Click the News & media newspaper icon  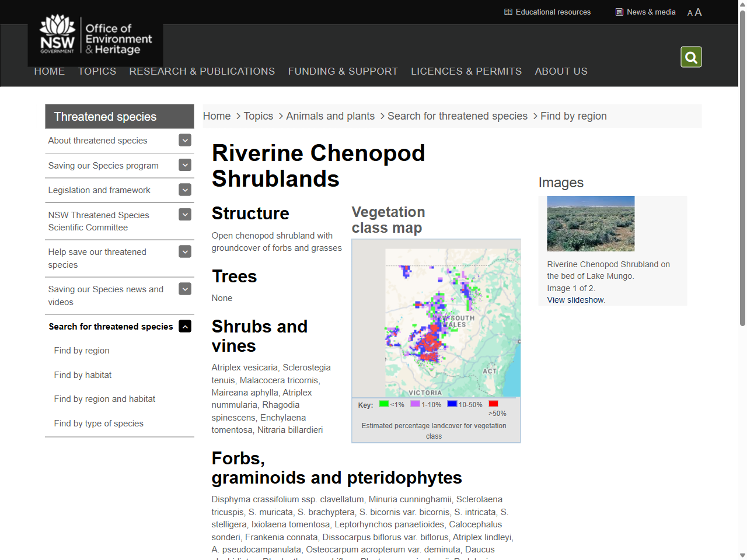coord(619,12)
